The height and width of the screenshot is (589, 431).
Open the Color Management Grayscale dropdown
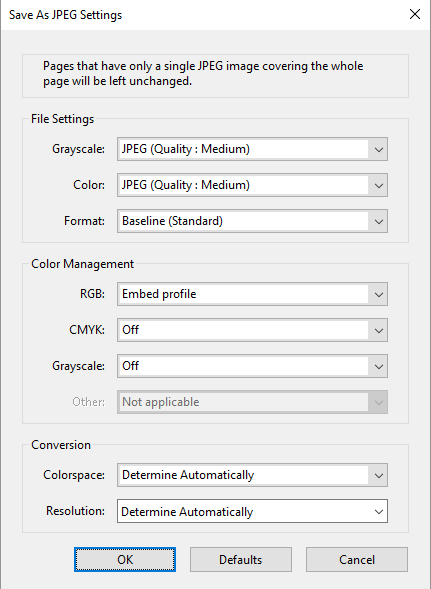pyautogui.click(x=252, y=366)
